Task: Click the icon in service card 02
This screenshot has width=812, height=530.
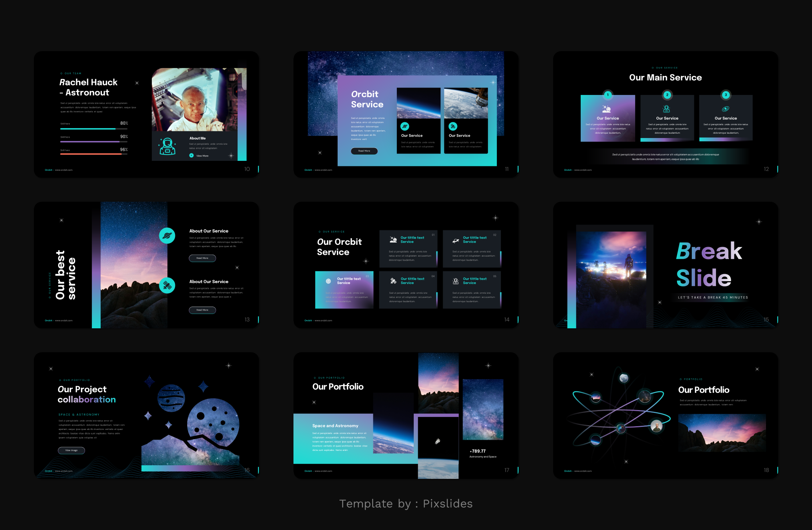Action: point(456,240)
